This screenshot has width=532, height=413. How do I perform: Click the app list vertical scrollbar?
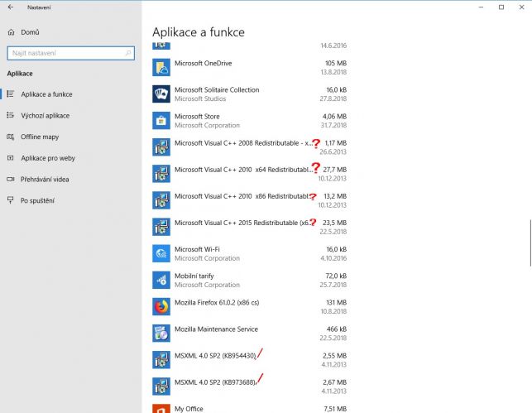point(530,243)
